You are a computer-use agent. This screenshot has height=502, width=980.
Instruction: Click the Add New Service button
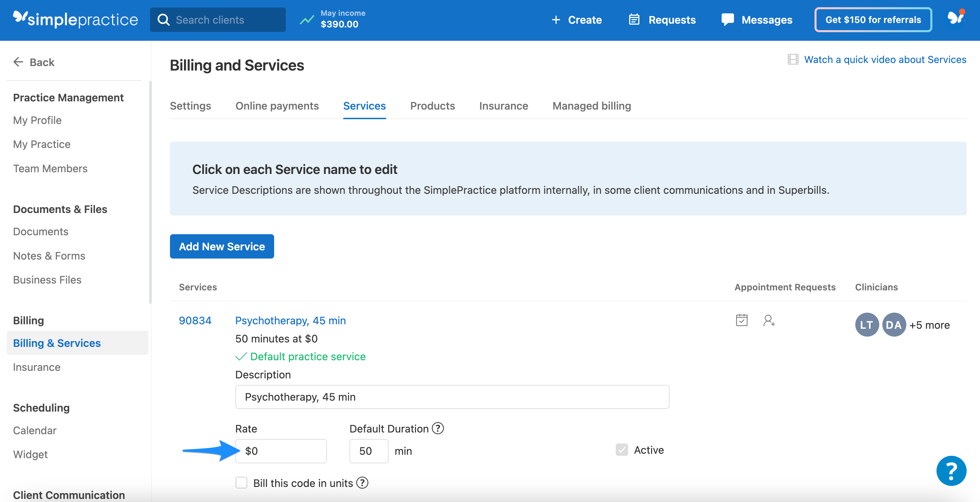point(222,247)
